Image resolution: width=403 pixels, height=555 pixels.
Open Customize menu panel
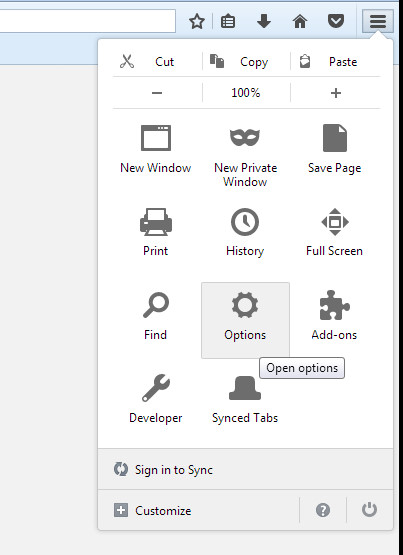click(199, 510)
